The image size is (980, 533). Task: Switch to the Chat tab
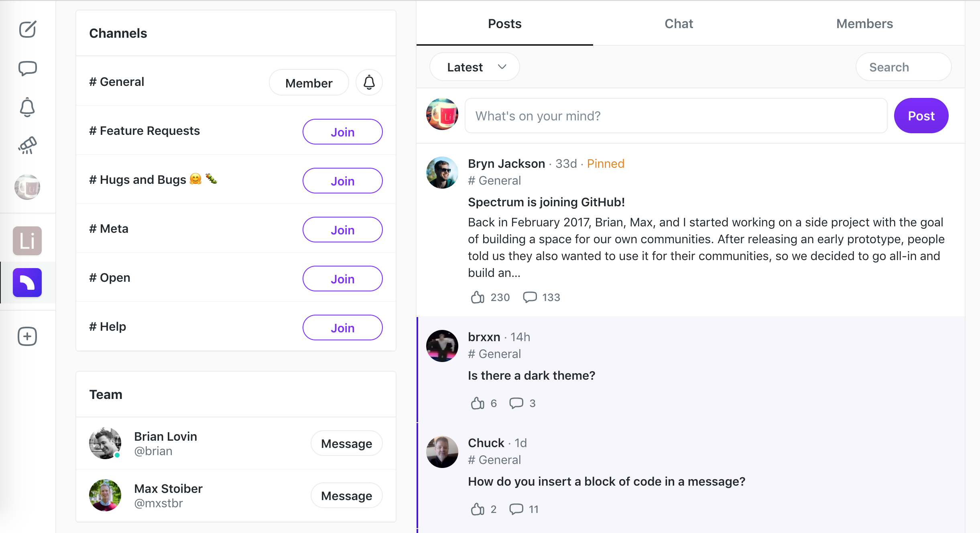(x=679, y=24)
